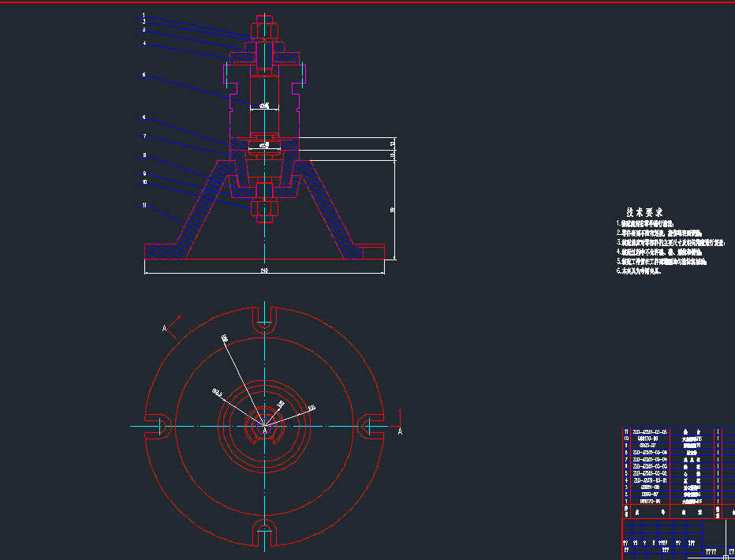Pick section marker A at right of plan view
Image resolution: width=735 pixels, height=560 pixels.
tap(400, 431)
